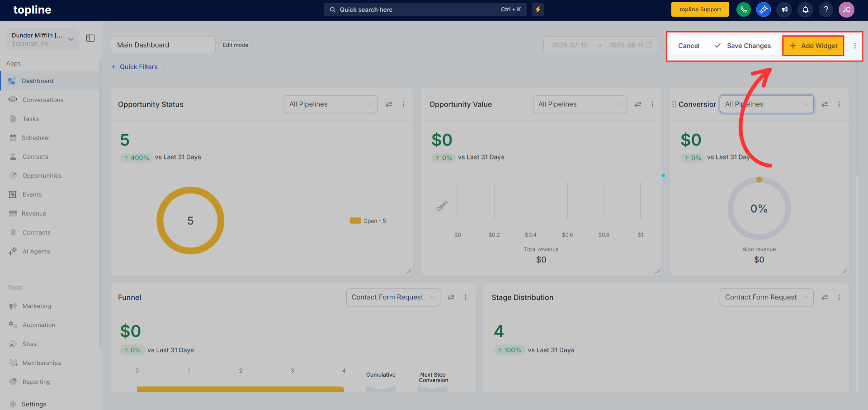Open the JC user avatar menu
This screenshot has height=410, width=868.
846,9
